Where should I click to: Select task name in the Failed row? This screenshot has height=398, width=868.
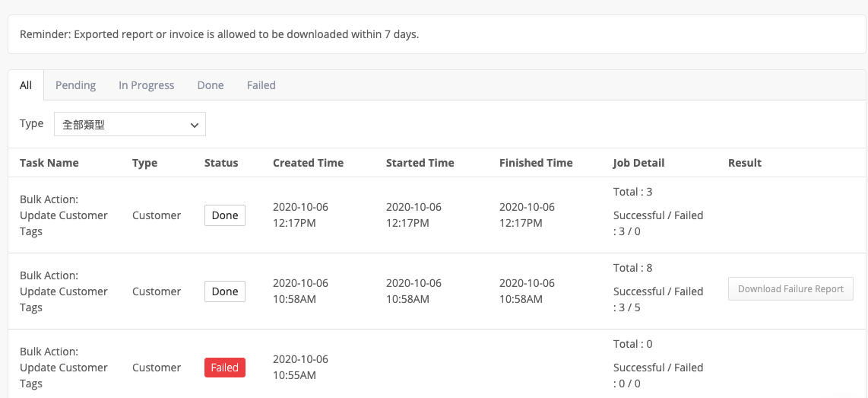64,368
